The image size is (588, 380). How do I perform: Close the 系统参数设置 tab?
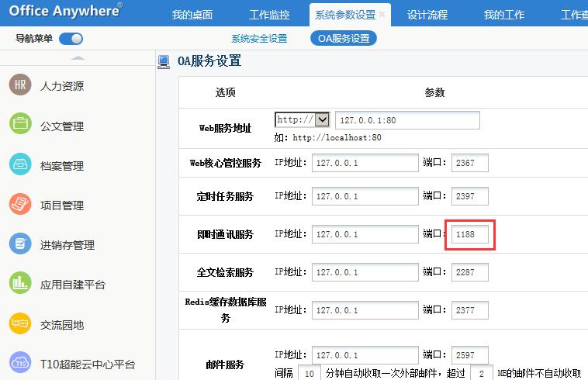click(x=382, y=15)
